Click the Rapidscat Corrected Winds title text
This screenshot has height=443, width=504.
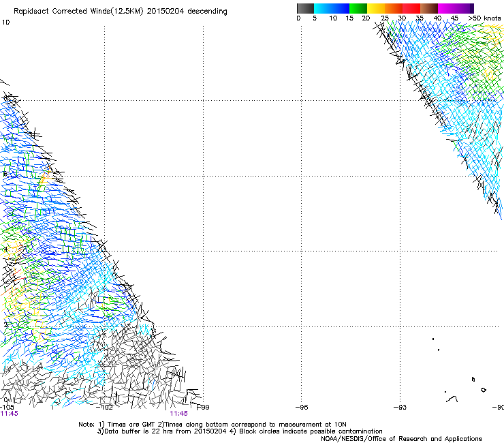pyautogui.click(x=121, y=12)
